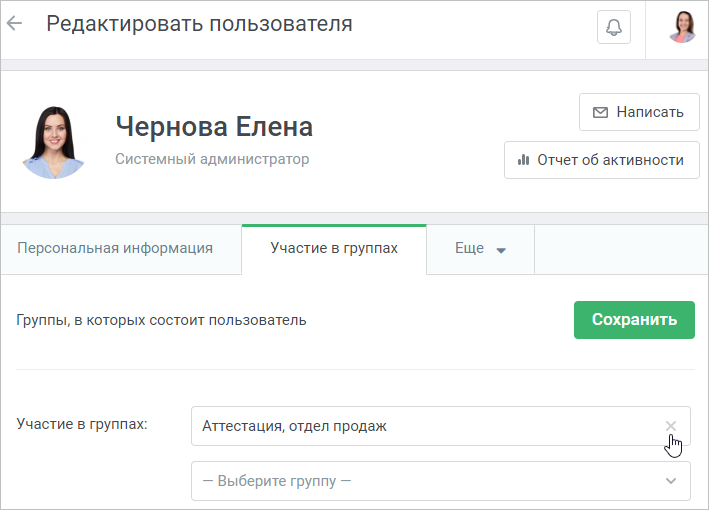The image size is (709, 510).
Task: Expand the Выберите группу chevron
Action: click(x=671, y=481)
